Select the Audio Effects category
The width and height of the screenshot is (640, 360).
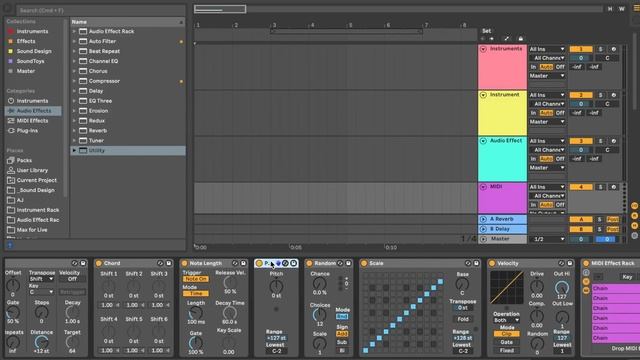point(33,111)
